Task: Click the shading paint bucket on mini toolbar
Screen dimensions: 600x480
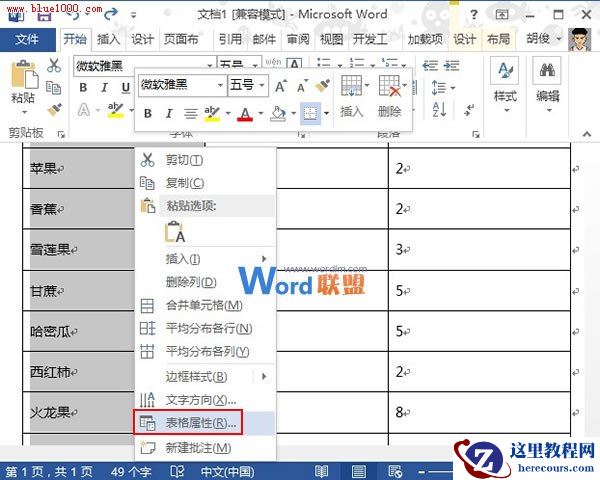Action: click(278, 113)
